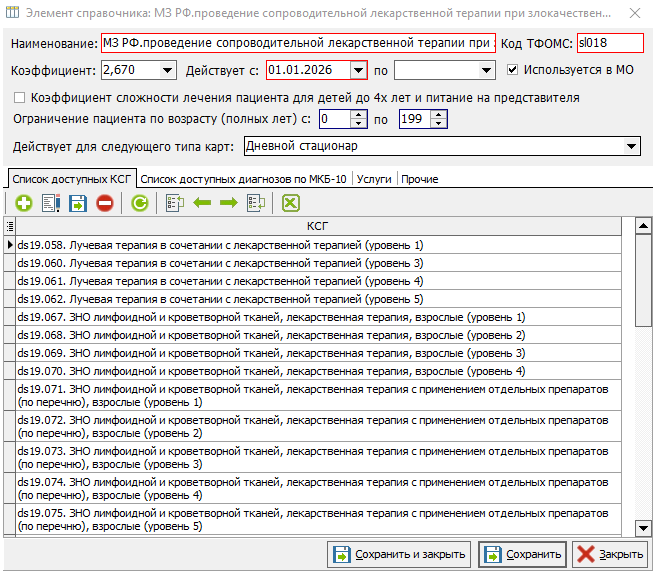Select row ds19.073 отдельных препаратов уровень 3

(318, 457)
